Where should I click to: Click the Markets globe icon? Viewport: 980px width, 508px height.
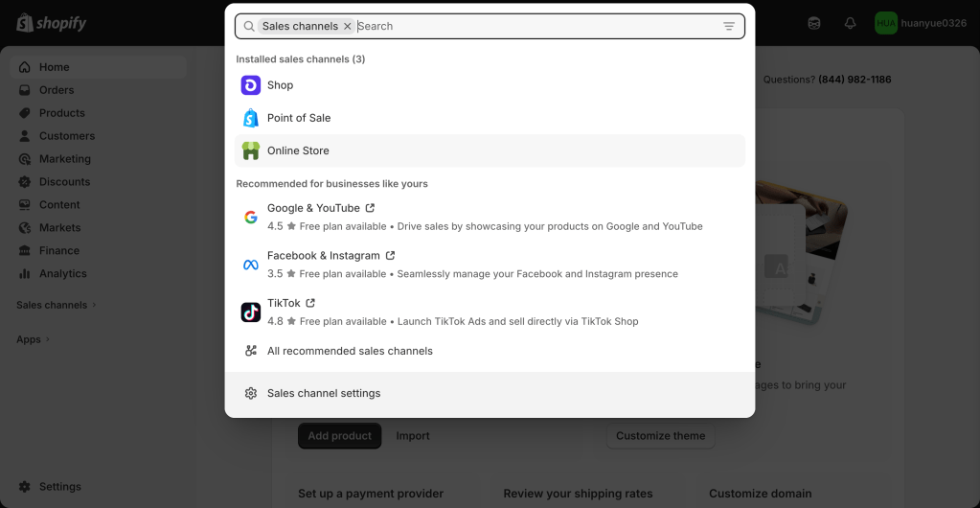24,228
